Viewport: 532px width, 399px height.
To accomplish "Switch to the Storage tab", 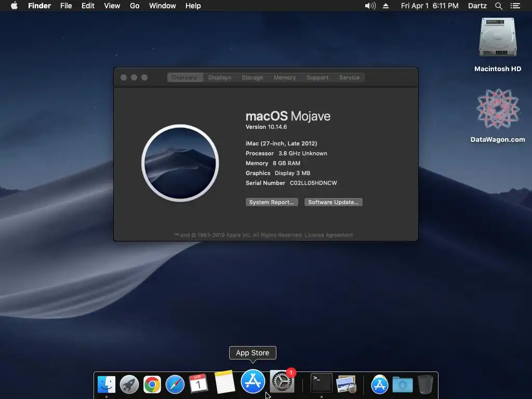I will click(252, 77).
